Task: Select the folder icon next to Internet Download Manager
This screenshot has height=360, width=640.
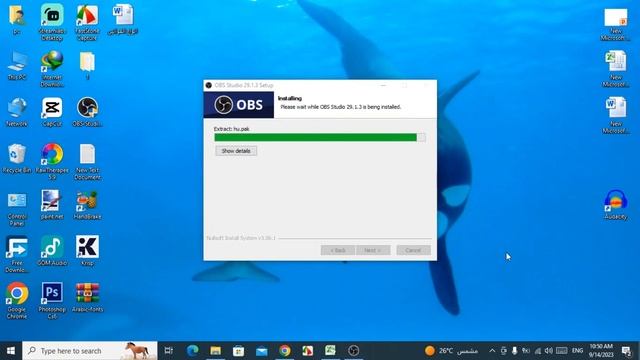Action: 87,65
